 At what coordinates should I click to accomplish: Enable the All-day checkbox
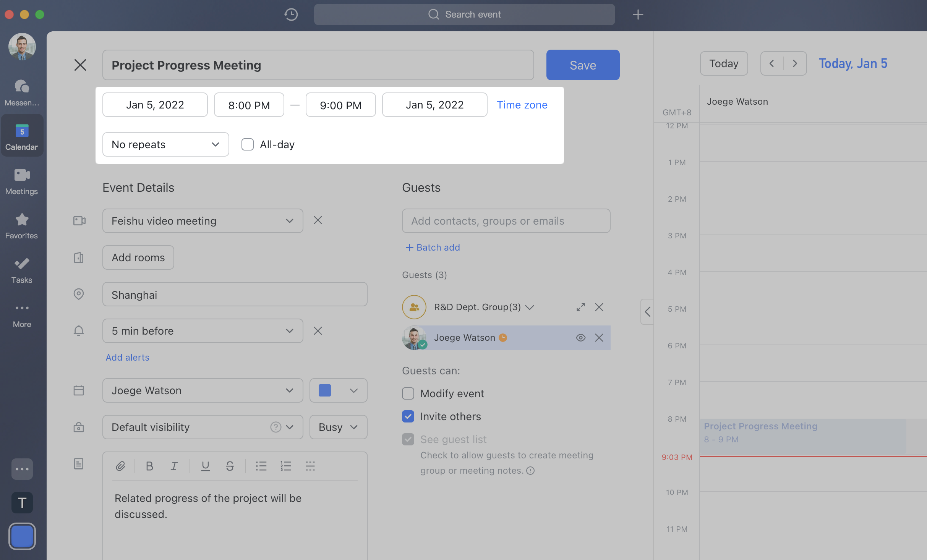coord(248,144)
